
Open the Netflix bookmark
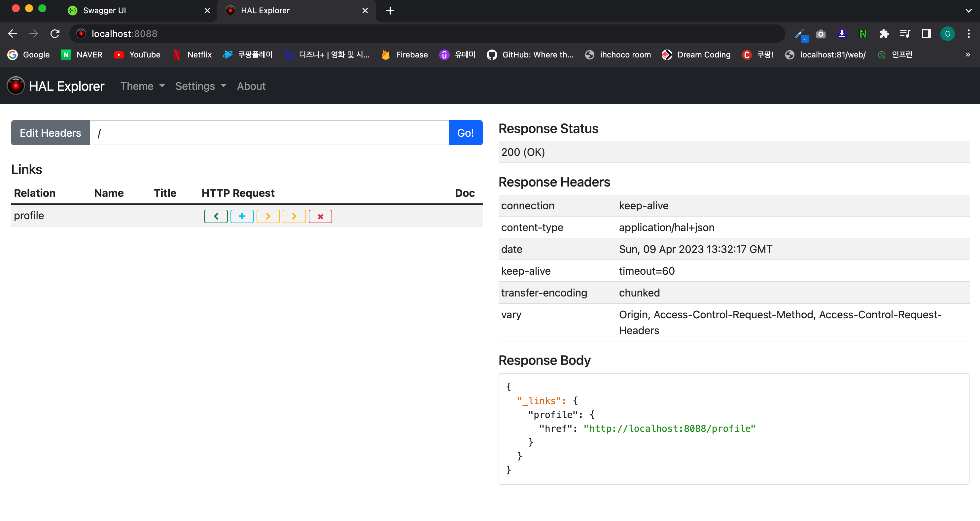192,54
